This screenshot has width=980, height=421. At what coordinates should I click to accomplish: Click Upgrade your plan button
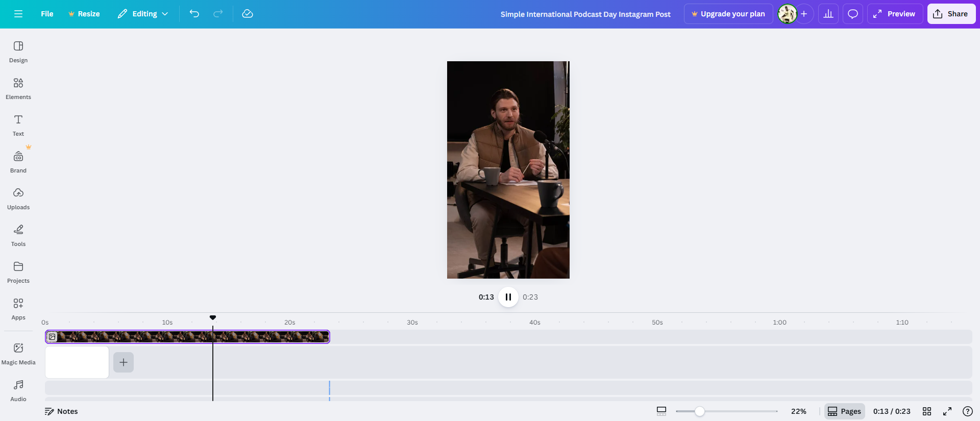click(728, 14)
